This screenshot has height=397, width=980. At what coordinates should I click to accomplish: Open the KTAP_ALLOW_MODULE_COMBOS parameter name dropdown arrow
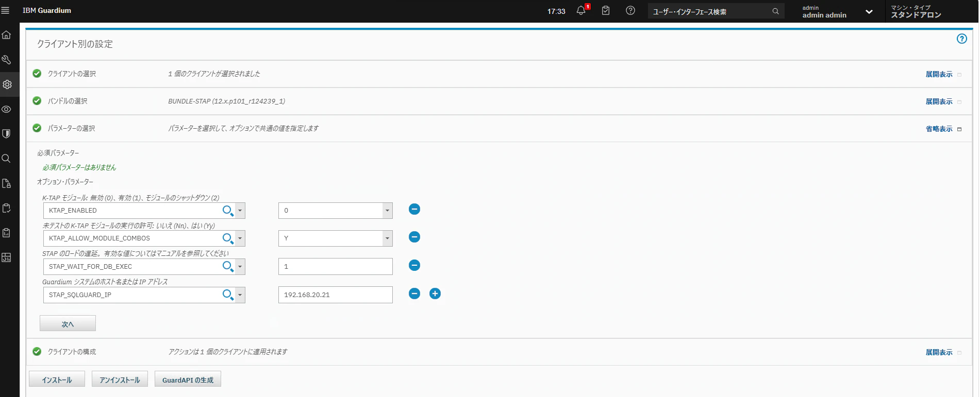coord(240,238)
